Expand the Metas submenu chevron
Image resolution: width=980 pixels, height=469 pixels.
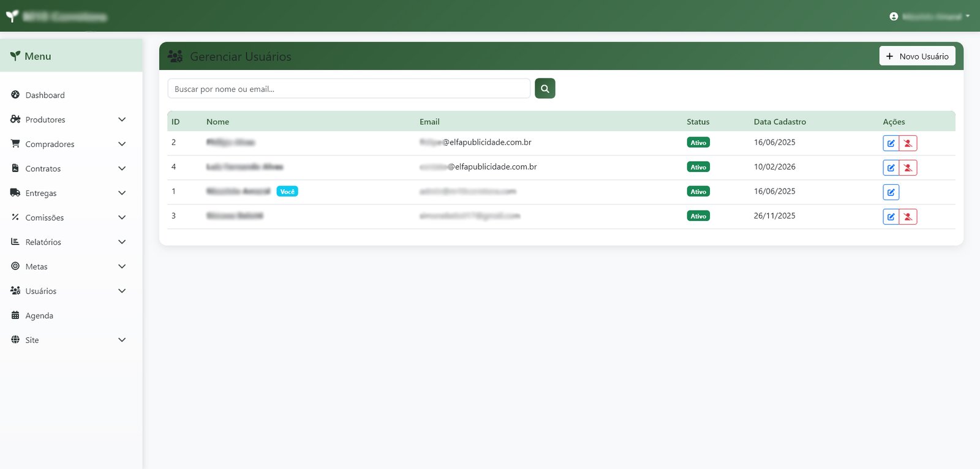(x=122, y=266)
